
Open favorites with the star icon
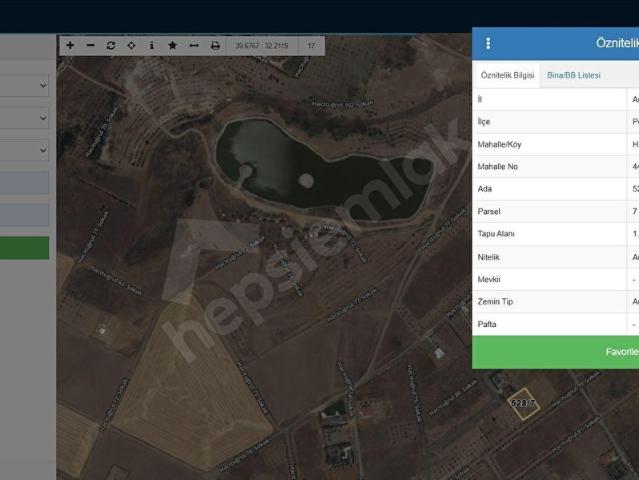[172, 45]
